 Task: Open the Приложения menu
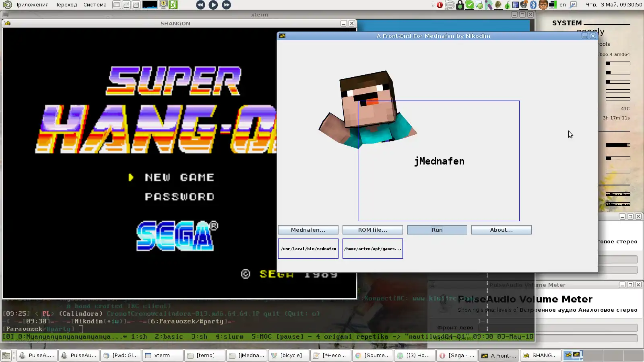(31, 5)
